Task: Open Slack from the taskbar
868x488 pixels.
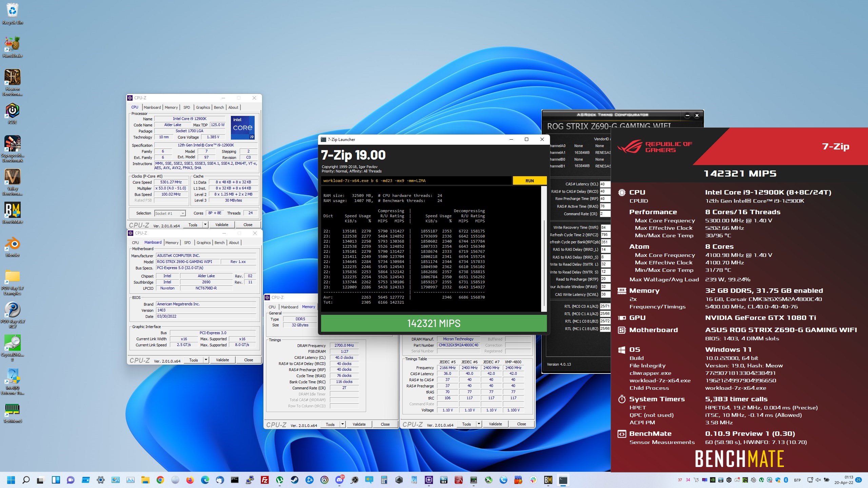Action: coord(533,480)
